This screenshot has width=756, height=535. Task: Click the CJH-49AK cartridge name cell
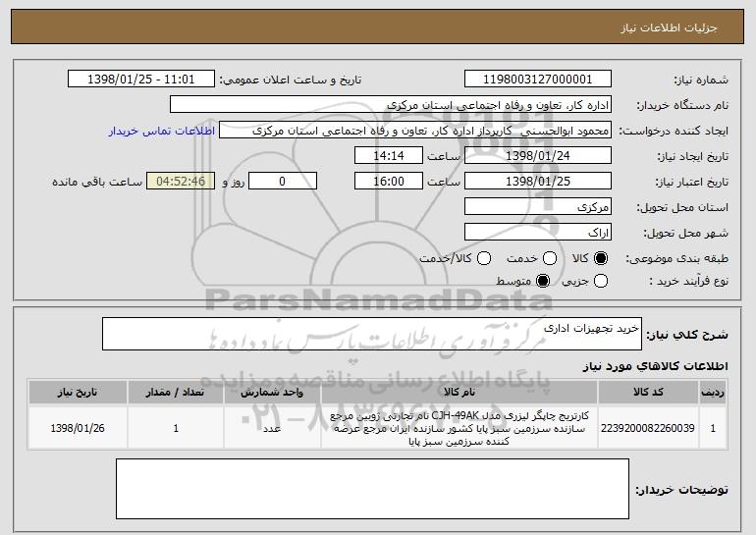coord(459,428)
